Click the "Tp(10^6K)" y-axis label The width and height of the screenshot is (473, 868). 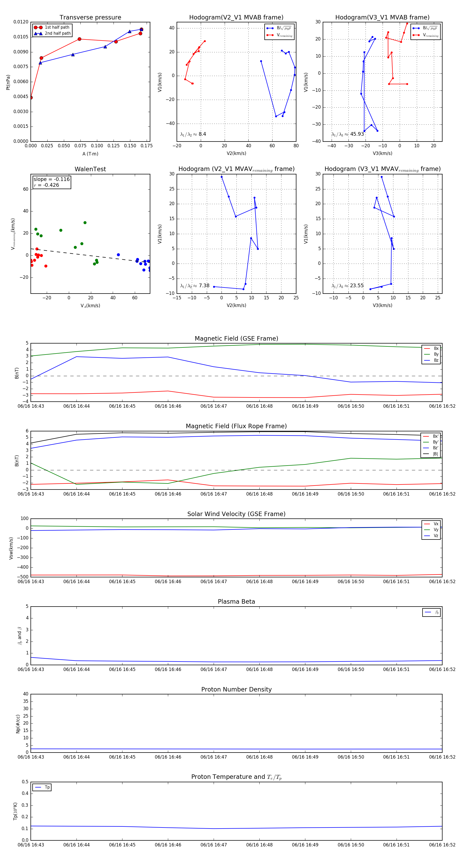coord(15,811)
